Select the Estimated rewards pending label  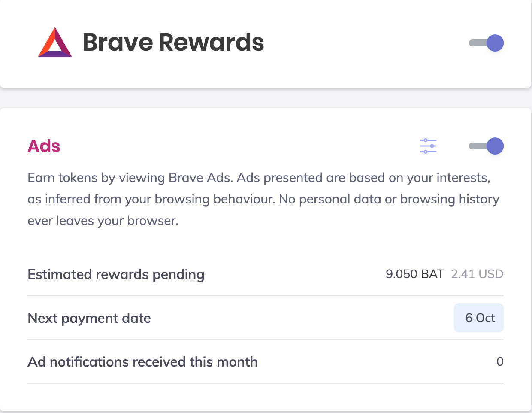click(116, 274)
